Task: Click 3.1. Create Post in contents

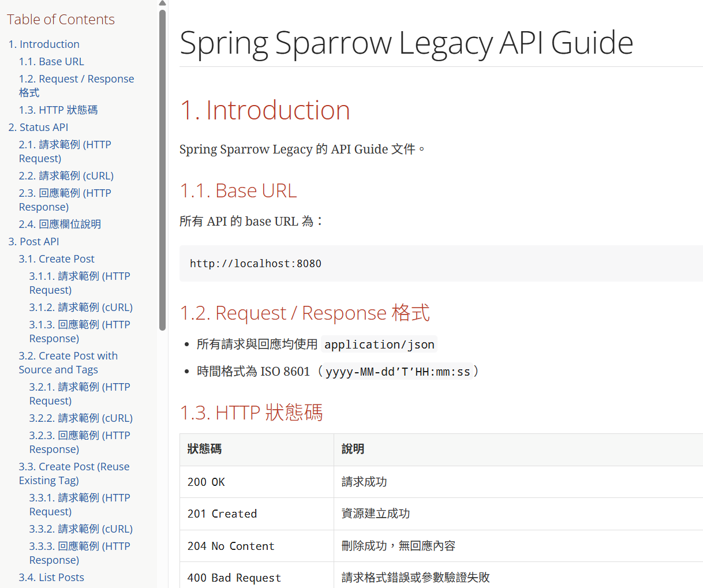Action: 57,259
